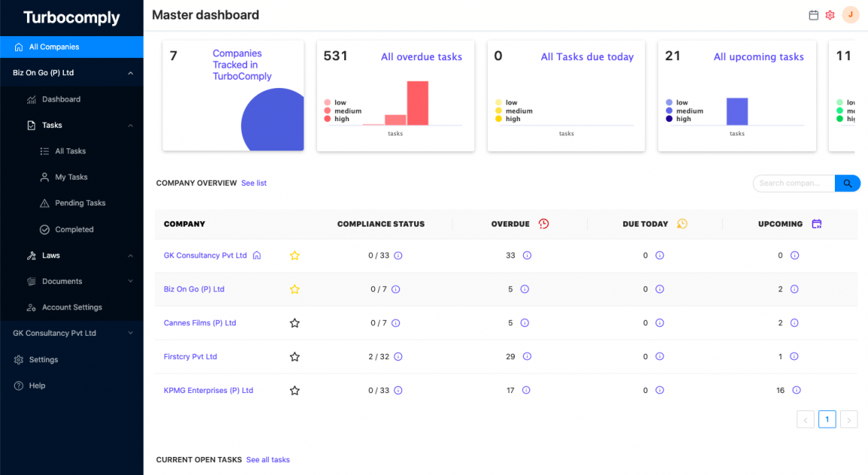This screenshot has height=475, width=868.
Task: Show overdue info for KPMG Enterprises row
Action: click(526, 390)
